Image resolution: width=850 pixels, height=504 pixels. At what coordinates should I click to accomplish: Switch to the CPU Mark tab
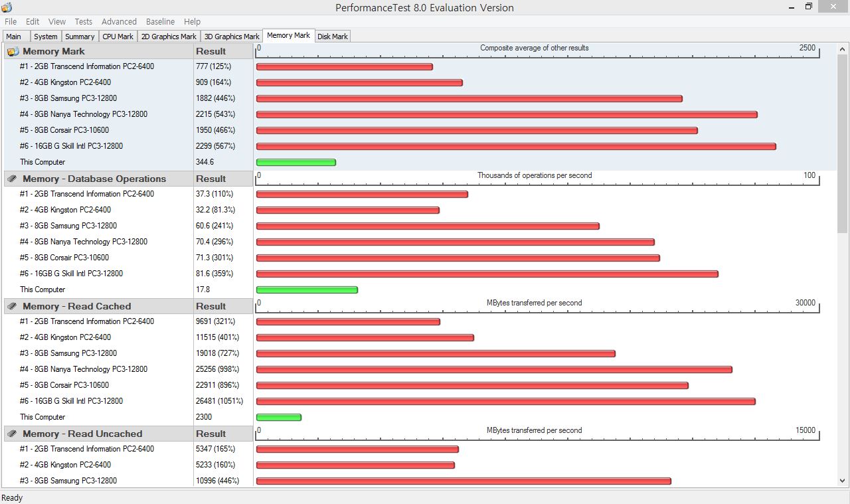(118, 37)
